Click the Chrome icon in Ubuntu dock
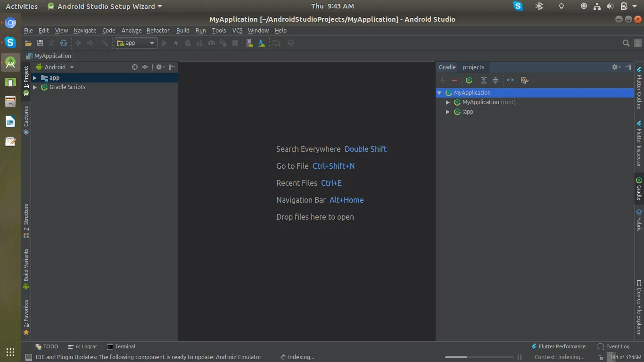The height and width of the screenshot is (362, 644). pos(10,23)
